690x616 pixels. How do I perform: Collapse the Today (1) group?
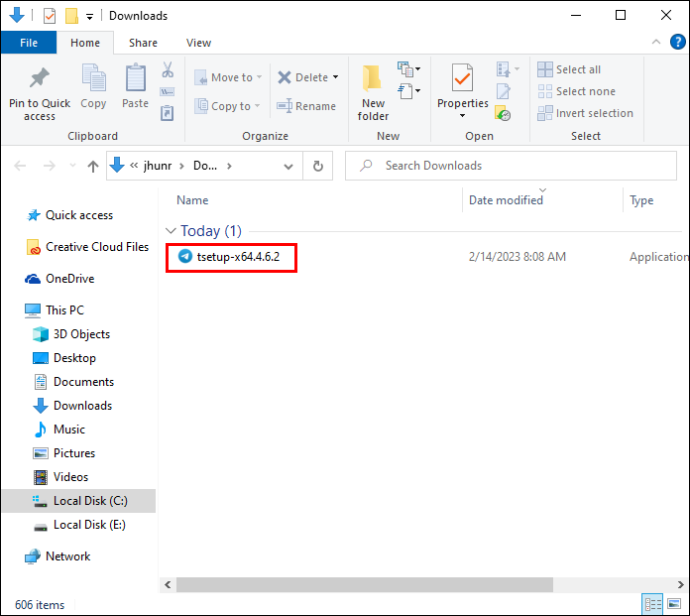[171, 231]
